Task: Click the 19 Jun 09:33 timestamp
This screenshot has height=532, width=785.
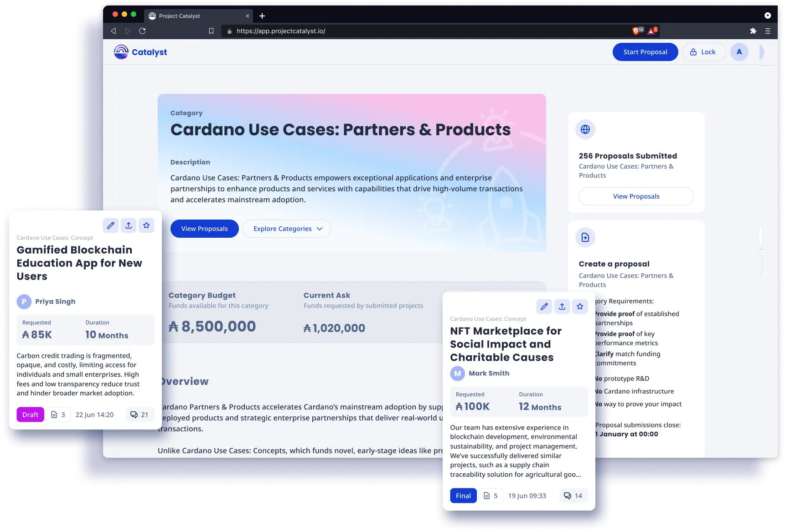Action: (527, 496)
